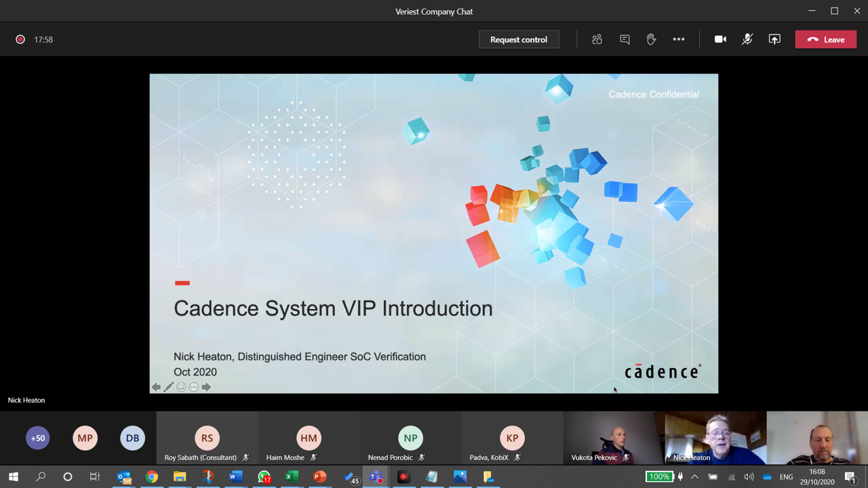Open the OneDrive tray icon
The height and width of the screenshot is (488, 868).
coord(767,476)
